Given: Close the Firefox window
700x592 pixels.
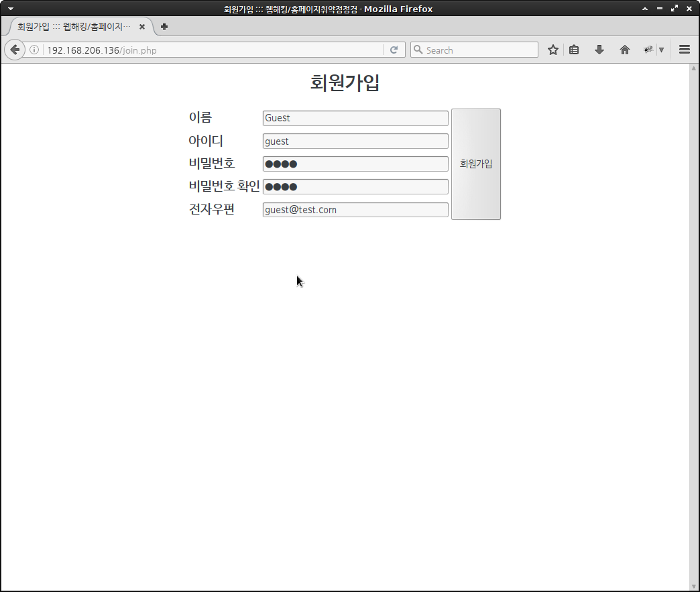Looking at the screenshot, I should coord(689,9).
